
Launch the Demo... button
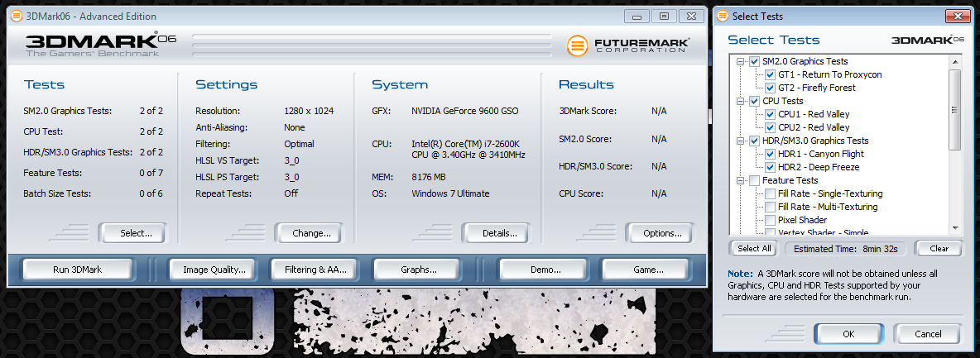pyautogui.click(x=542, y=270)
